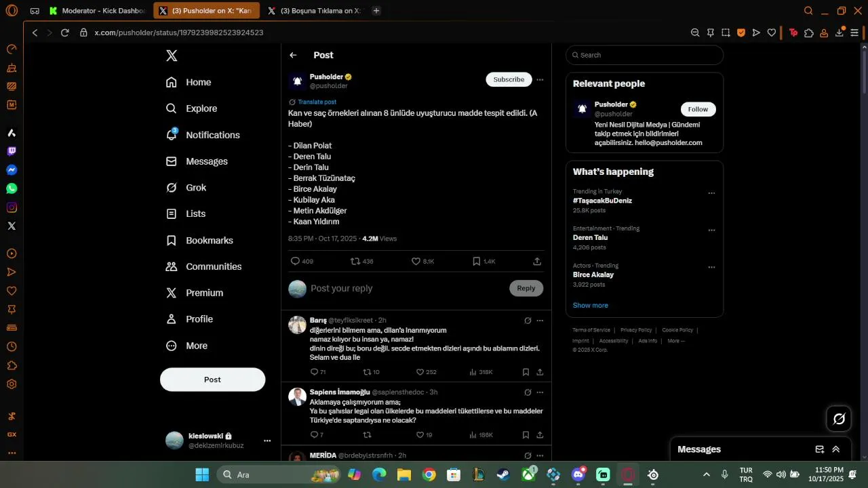Open options for Birce Akalay trend
Screen dimensions: 868x488
tap(711, 267)
